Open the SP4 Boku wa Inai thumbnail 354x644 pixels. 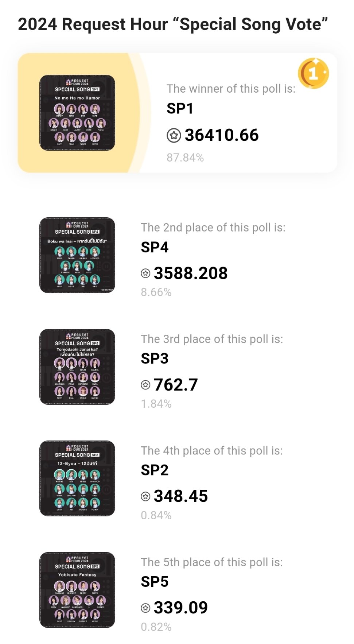(x=77, y=255)
